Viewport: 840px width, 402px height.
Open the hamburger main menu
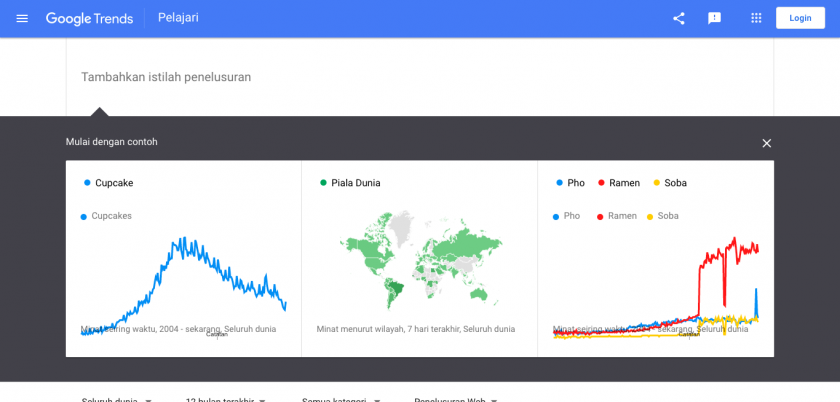coord(22,18)
